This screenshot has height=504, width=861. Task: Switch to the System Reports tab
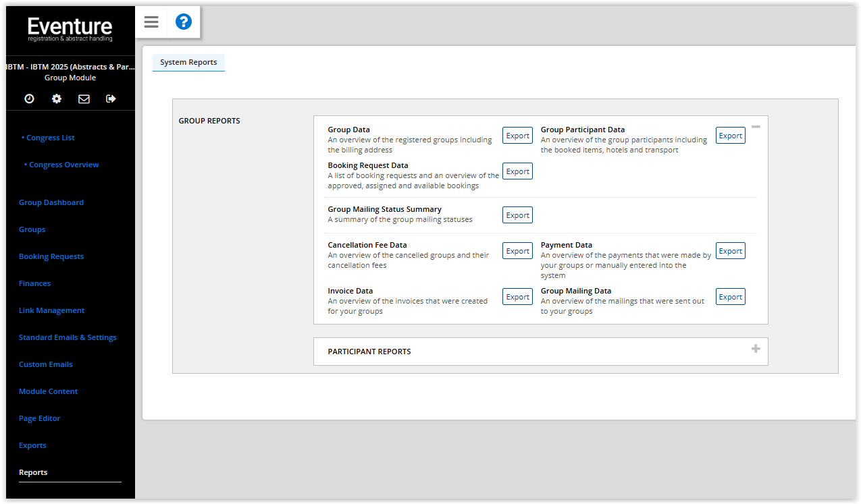pyautogui.click(x=188, y=62)
